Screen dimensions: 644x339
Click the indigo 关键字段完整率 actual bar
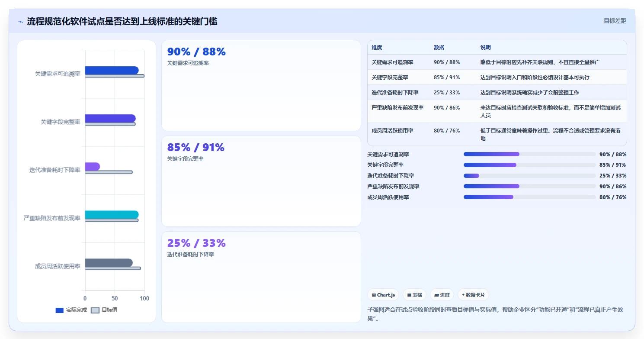(110, 118)
